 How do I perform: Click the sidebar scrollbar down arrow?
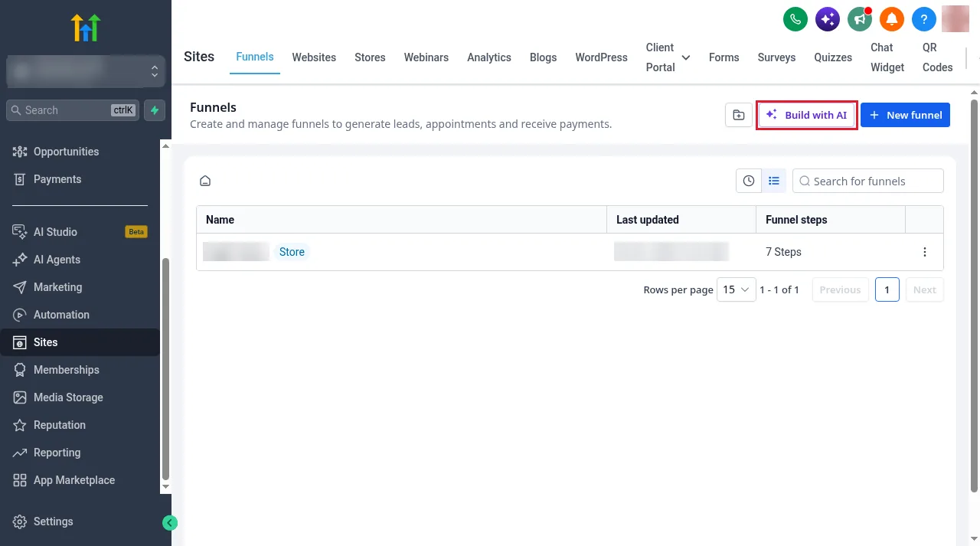click(x=165, y=486)
